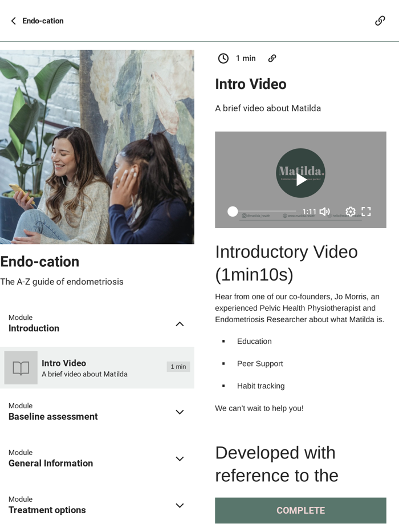Mute the video with the speaker icon

[x=325, y=212]
